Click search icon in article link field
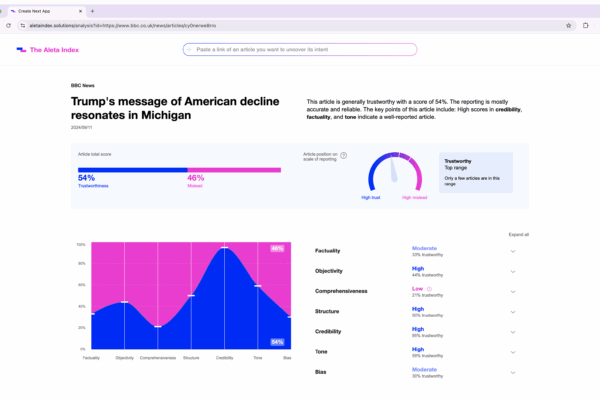This screenshot has width=600, height=400. 190,49
